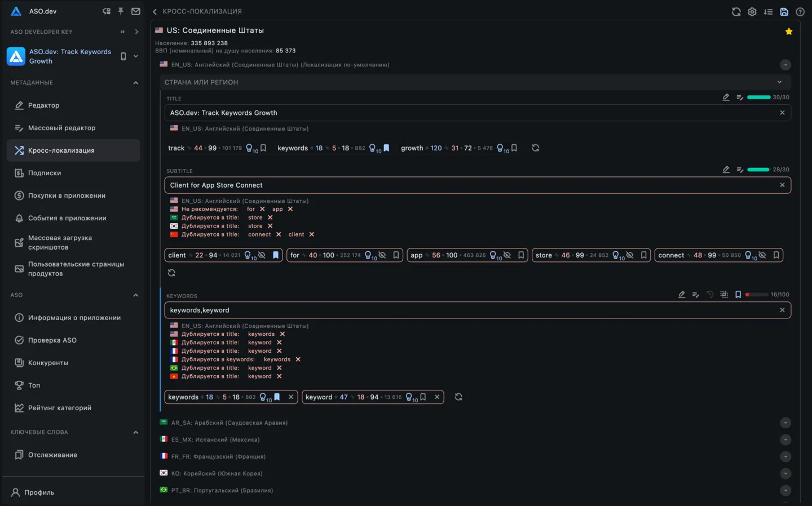Open 'Массовый редактор' in the sidebar
812x506 pixels.
(x=61, y=128)
